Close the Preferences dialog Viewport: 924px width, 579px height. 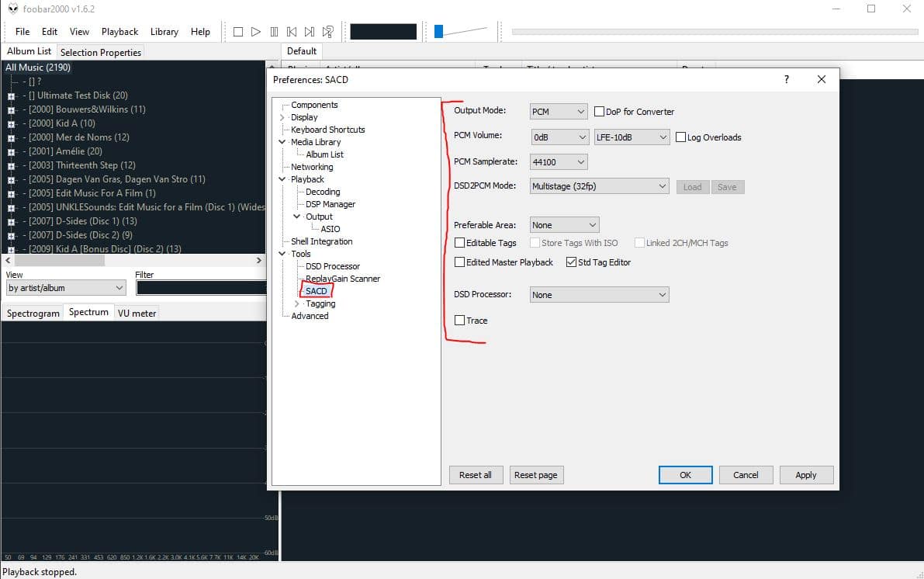[822, 80]
